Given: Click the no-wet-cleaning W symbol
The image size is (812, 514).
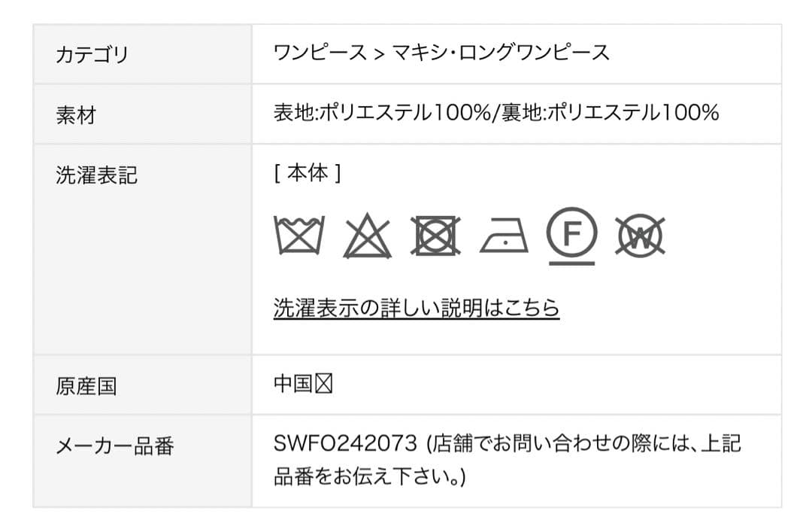Looking at the screenshot, I should pos(640,236).
